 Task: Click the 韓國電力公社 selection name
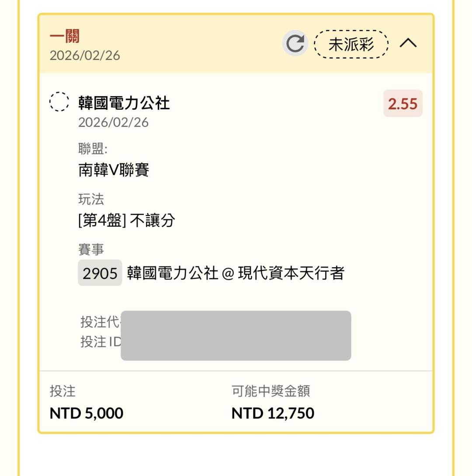point(124,103)
